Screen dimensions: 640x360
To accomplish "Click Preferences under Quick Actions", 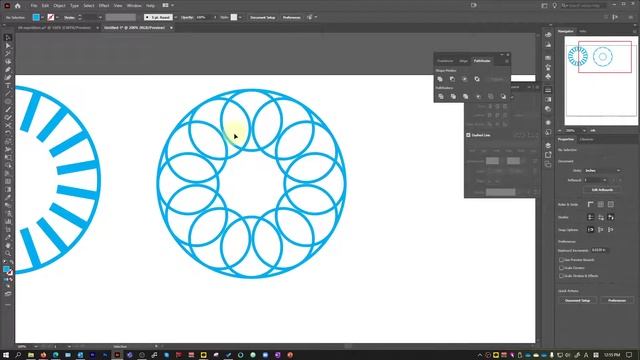I will pos(617,300).
